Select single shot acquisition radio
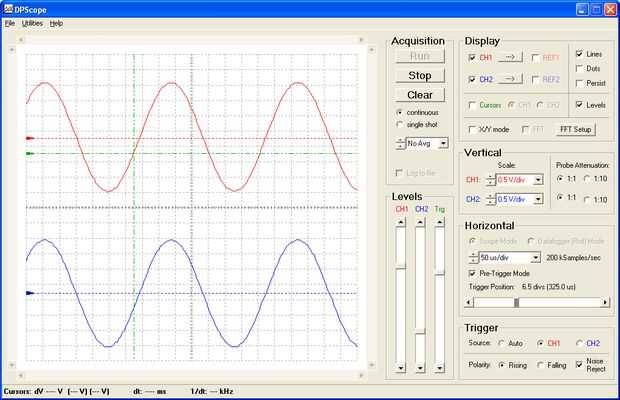Screen dimensions: 620x400 [x=399, y=125]
